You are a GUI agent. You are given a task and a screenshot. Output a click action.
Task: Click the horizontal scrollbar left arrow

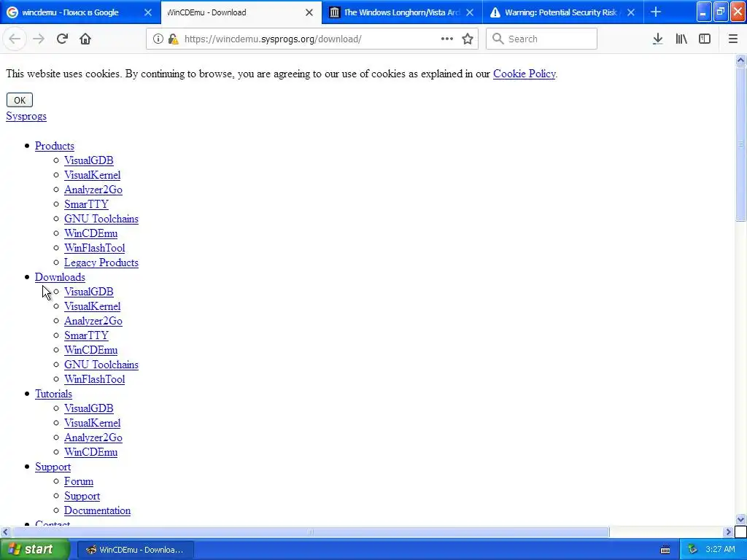point(5,532)
